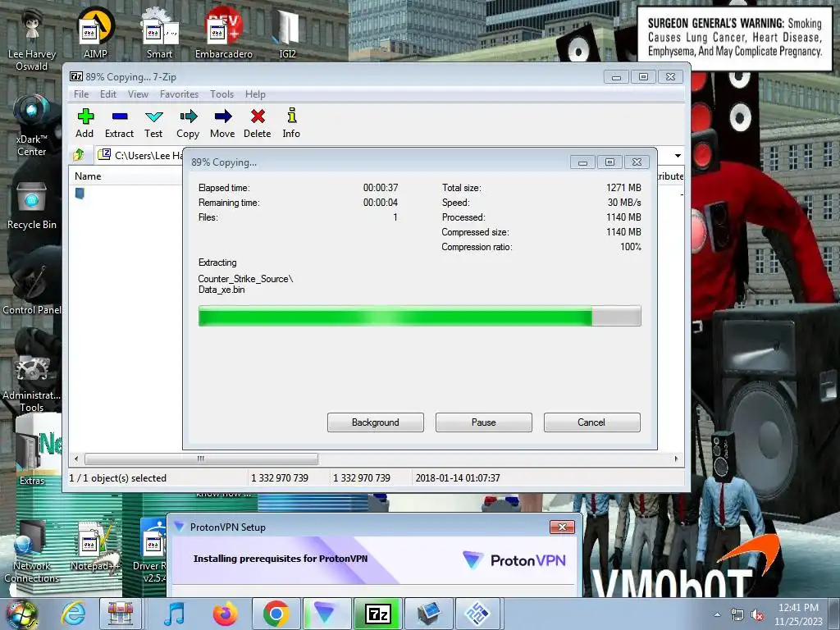840x630 pixels.
Task: Show hidden tray icons arrow
Action: [717, 614]
